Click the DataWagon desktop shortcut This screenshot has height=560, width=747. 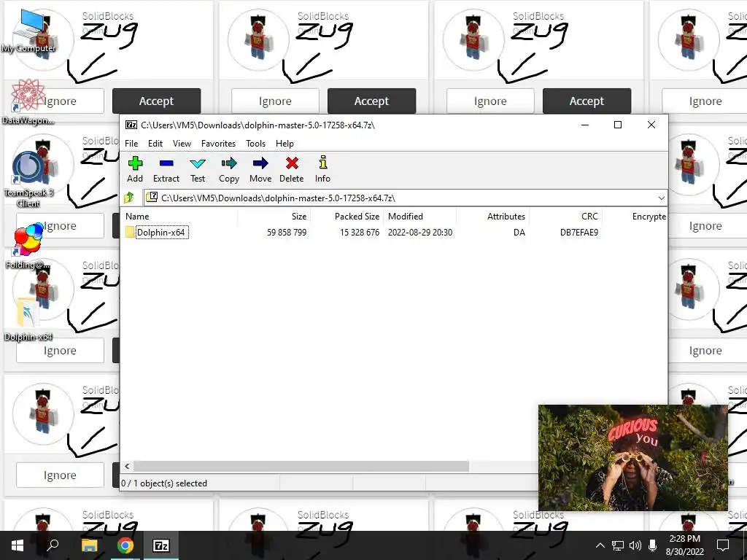tap(28, 102)
